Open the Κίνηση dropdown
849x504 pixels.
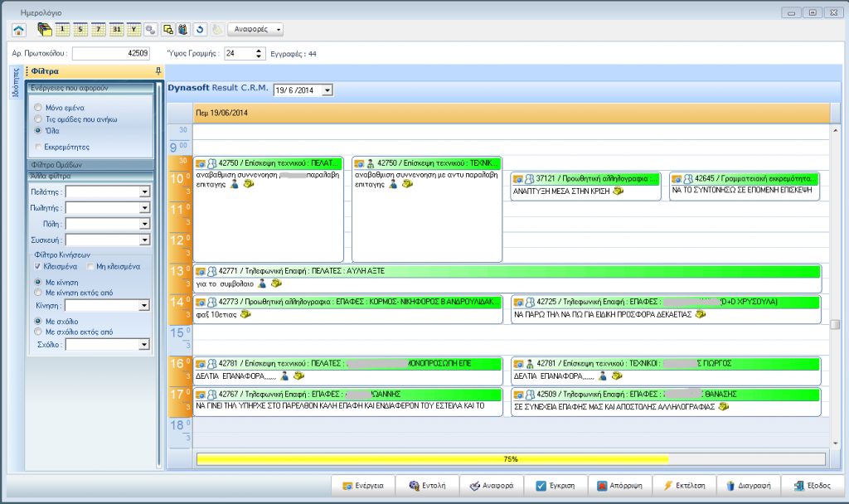[144, 305]
